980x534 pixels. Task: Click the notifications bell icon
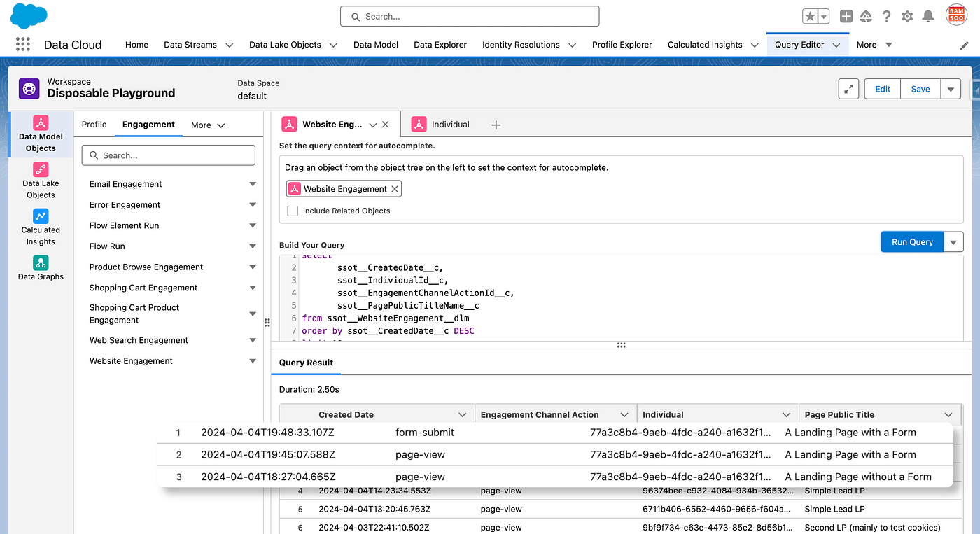[928, 16]
